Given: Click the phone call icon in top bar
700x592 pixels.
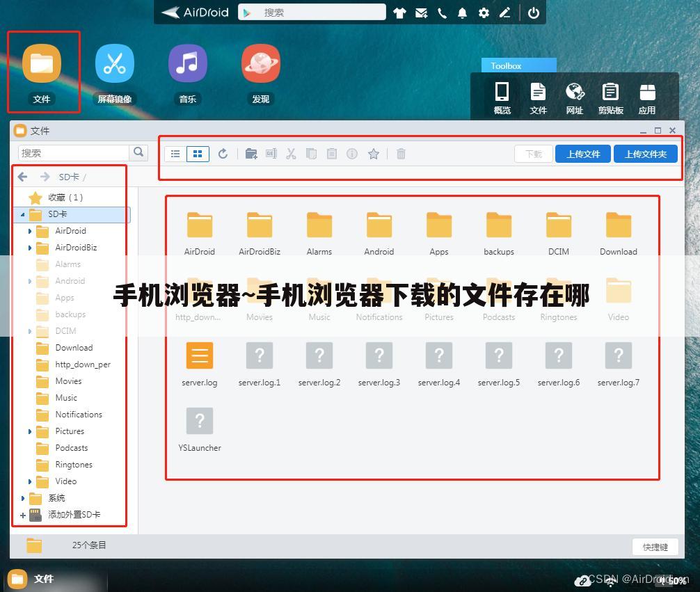Looking at the screenshot, I should pyautogui.click(x=442, y=13).
